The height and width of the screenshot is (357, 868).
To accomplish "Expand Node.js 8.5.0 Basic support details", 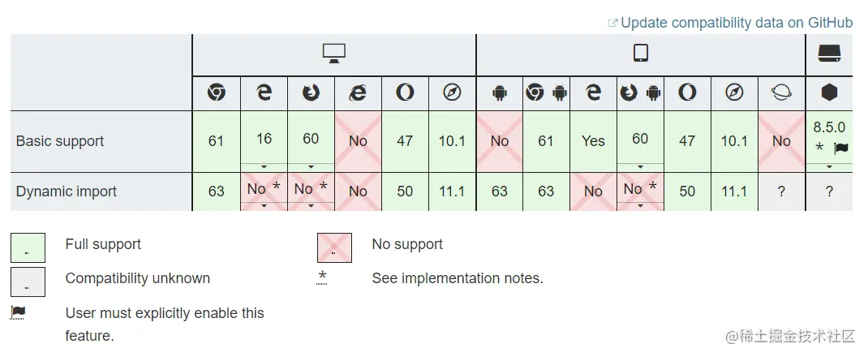I will pos(829,166).
